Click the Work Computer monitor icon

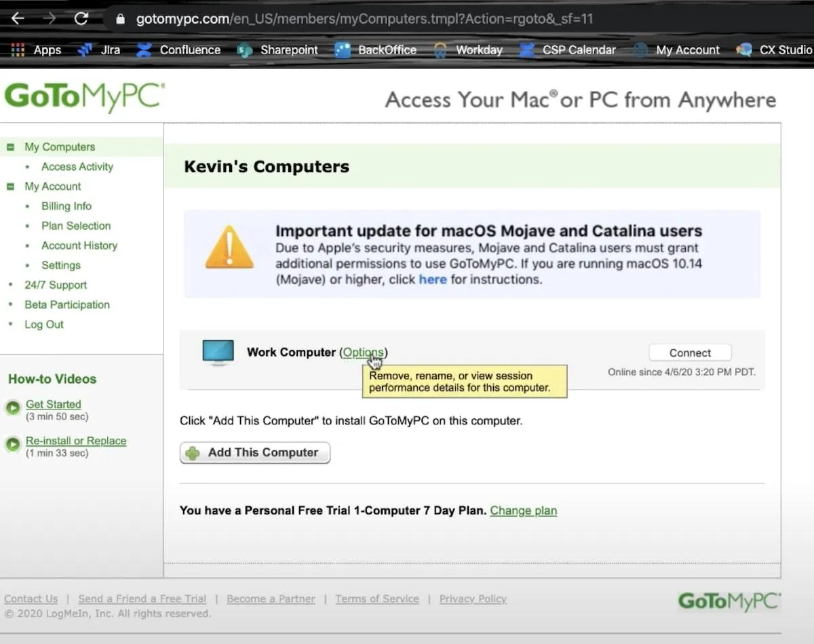tap(218, 353)
